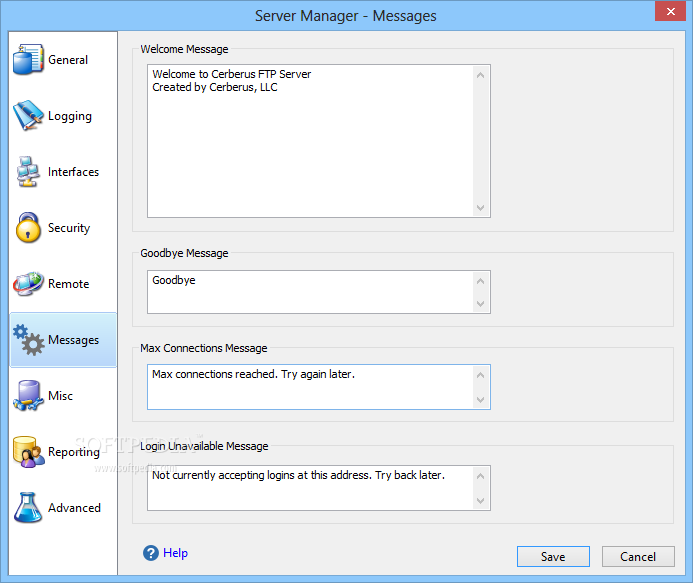The image size is (693, 583).
Task: Click the 'Server Manager - Messages' title bar
Action: click(346, 16)
